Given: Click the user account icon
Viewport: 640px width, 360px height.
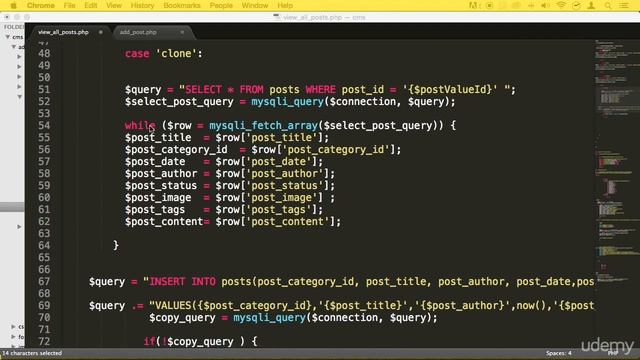Looking at the screenshot, I should tap(591, 5).
